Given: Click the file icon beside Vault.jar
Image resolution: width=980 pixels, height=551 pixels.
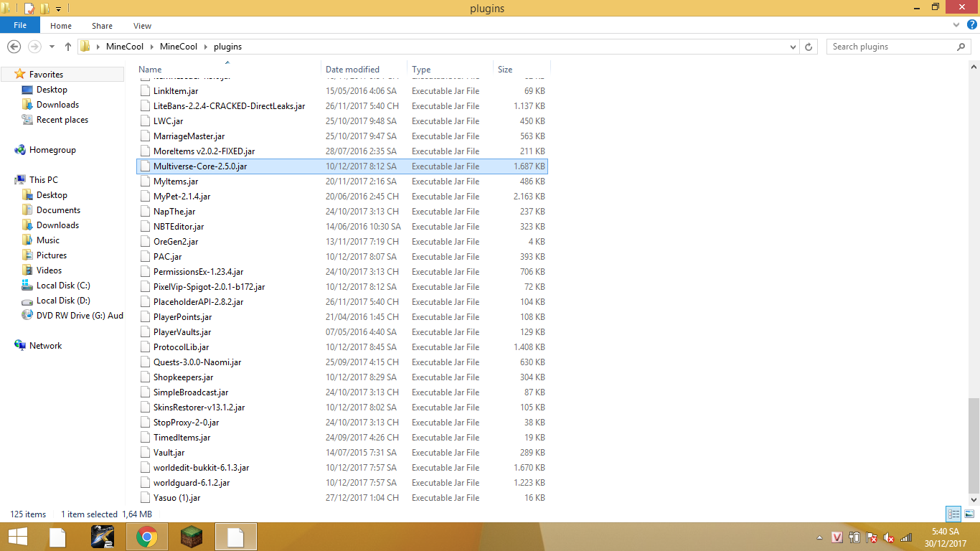Looking at the screenshot, I should click(145, 453).
